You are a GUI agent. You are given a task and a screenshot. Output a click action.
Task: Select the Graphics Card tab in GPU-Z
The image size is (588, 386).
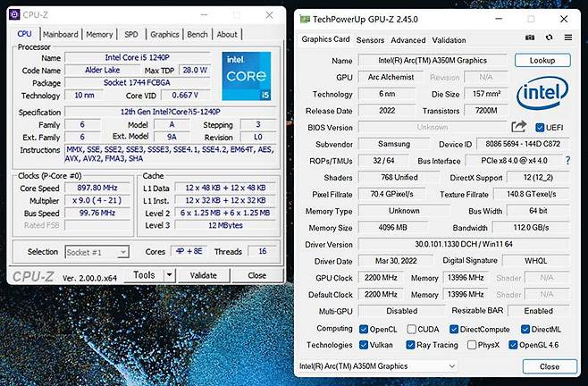pyautogui.click(x=325, y=39)
